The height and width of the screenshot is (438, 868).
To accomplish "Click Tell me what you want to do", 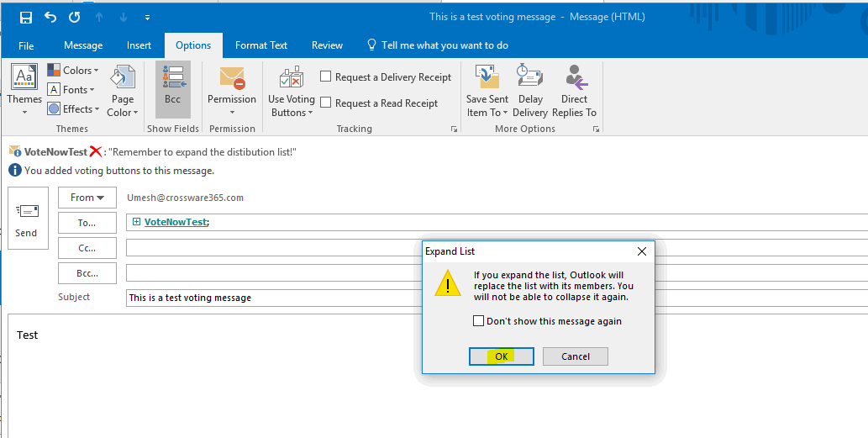I will 438,45.
